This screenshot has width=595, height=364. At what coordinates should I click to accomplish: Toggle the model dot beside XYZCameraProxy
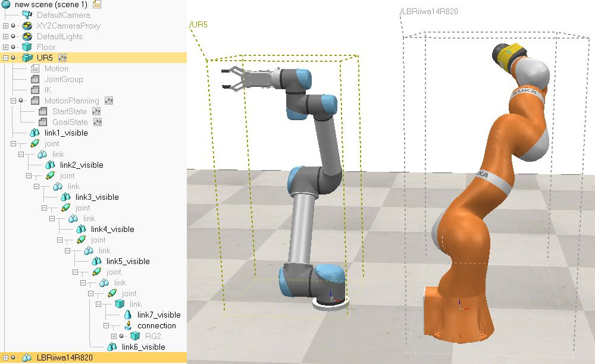click(x=13, y=26)
